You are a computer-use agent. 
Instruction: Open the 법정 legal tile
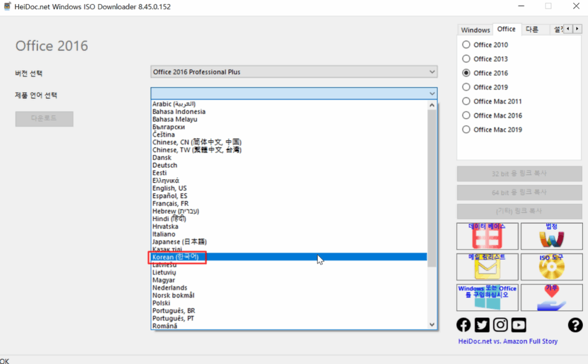pos(552,236)
